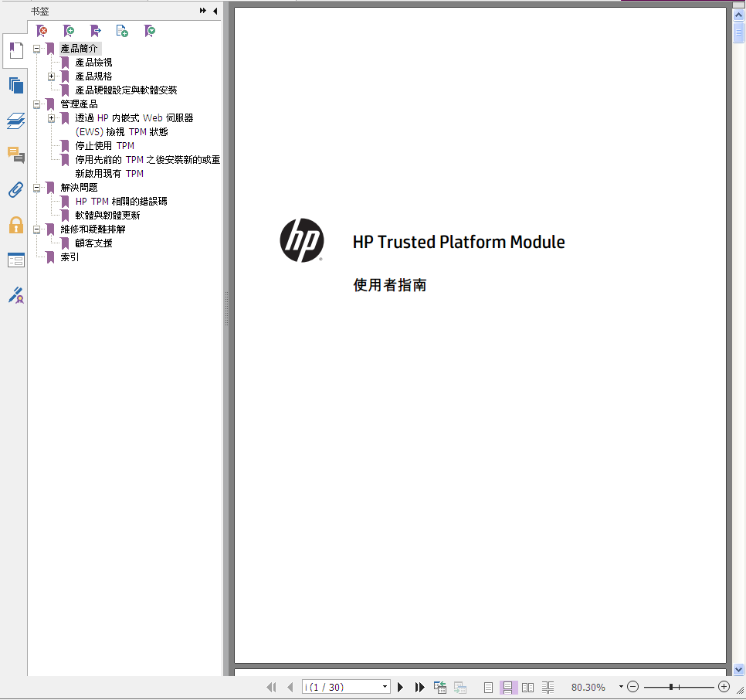
Task: Open the Security lock panel
Action: pyautogui.click(x=15, y=225)
